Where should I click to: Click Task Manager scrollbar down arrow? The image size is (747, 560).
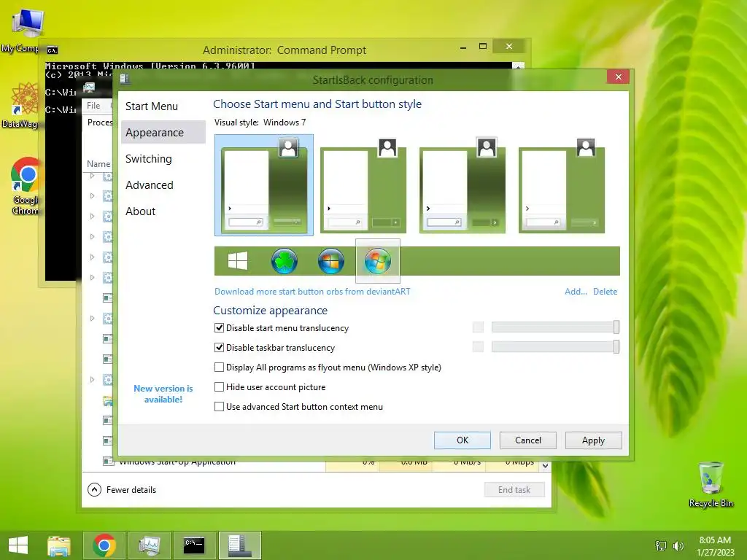[x=545, y=465]
